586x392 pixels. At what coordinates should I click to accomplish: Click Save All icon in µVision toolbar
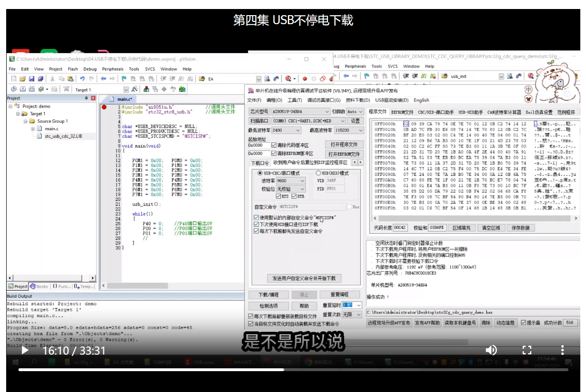click(40, 79)
